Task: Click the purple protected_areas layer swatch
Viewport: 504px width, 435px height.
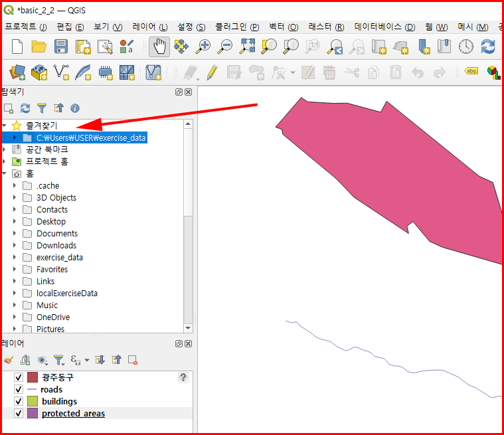Action: click(33, 413)
